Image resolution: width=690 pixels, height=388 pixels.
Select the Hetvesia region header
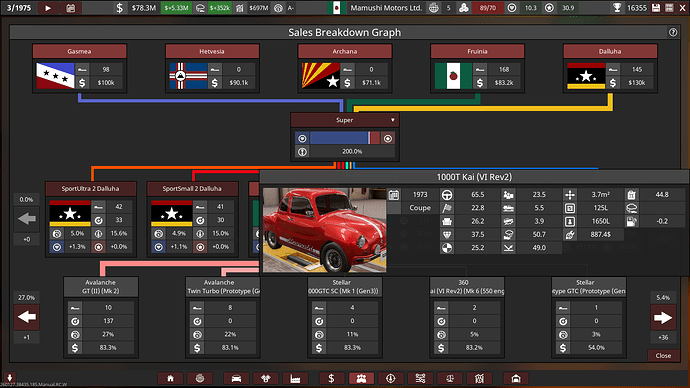pyautogui.click(x=212, y=51)
